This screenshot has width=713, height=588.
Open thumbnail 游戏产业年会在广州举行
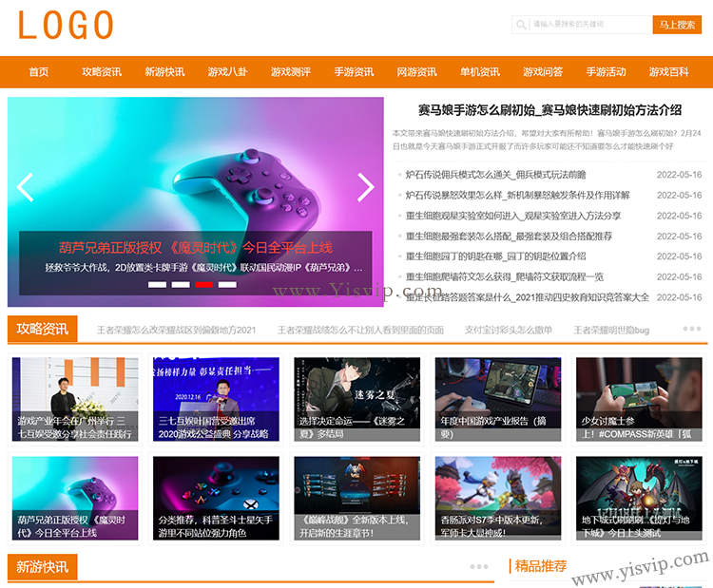(x=75, y=399)
